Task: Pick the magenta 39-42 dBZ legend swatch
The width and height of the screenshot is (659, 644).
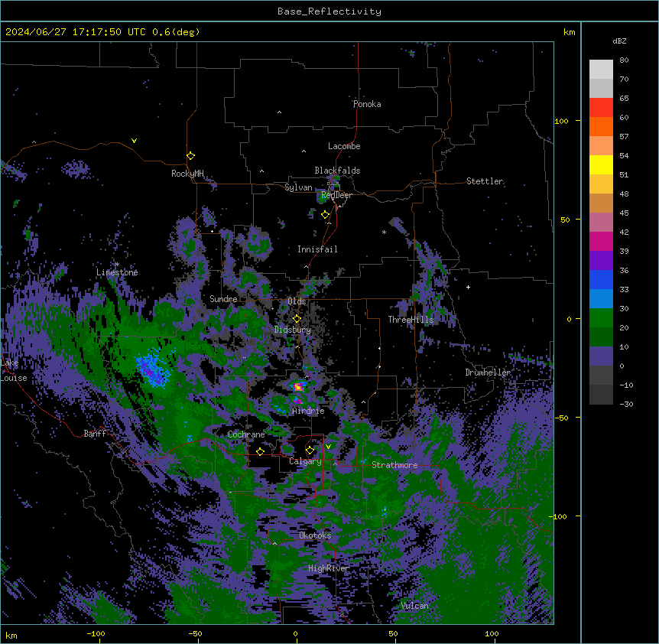Action: coord(601,241)
